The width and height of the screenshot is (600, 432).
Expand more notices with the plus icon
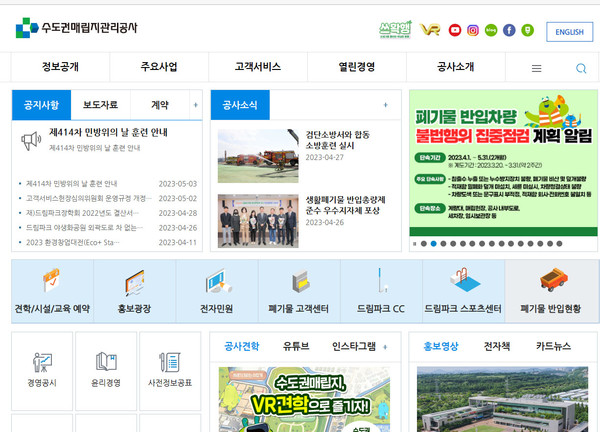pyautogui.click(x=196, y=105)
